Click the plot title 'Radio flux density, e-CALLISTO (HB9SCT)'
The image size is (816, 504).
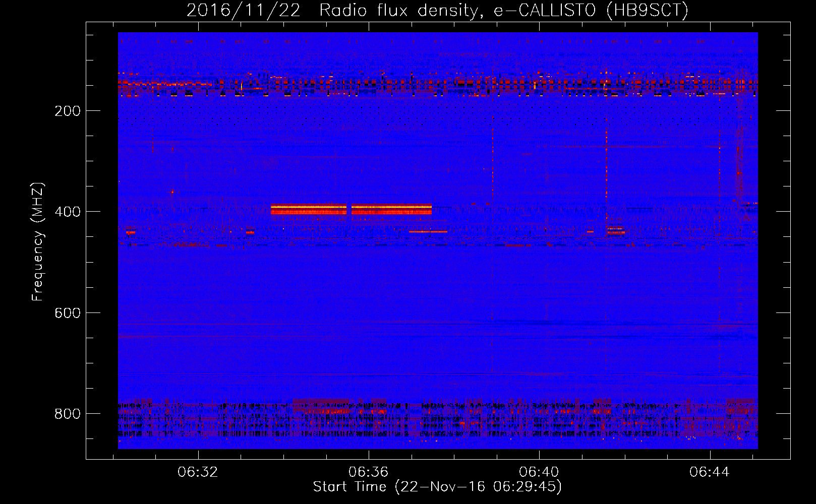pos(504,10)
